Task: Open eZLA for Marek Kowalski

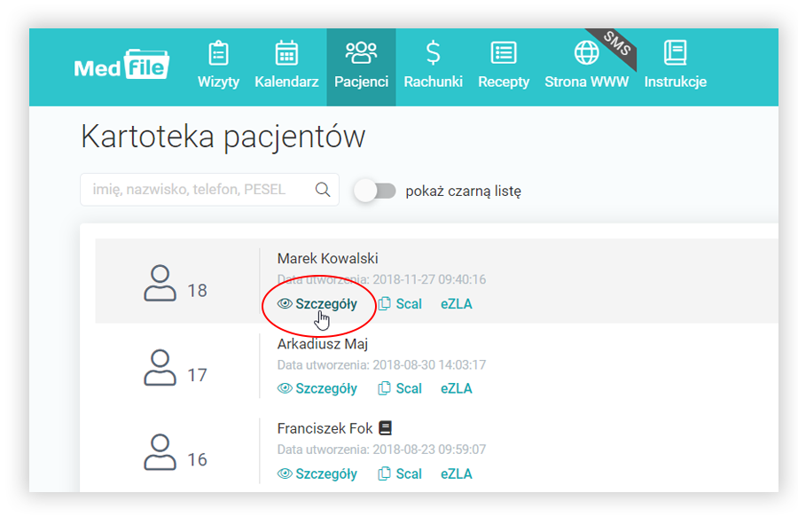Action: pos(457,303)
